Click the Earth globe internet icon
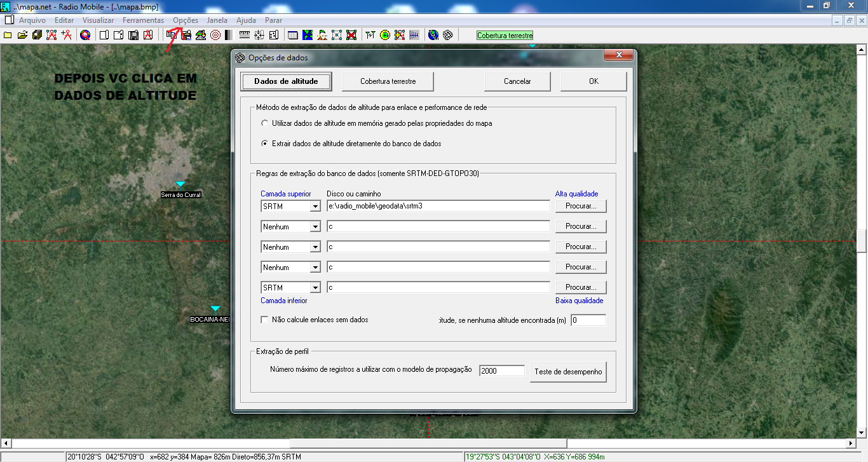 click(x=433, y=35)
